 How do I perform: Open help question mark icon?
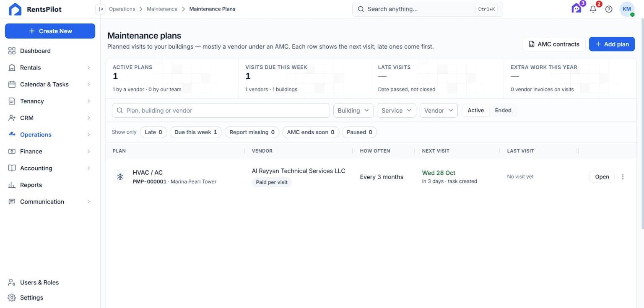point(609,9)
